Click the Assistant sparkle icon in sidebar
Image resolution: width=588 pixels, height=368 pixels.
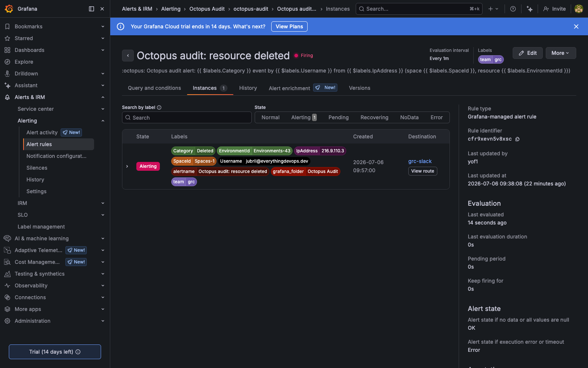pos(7,85)
